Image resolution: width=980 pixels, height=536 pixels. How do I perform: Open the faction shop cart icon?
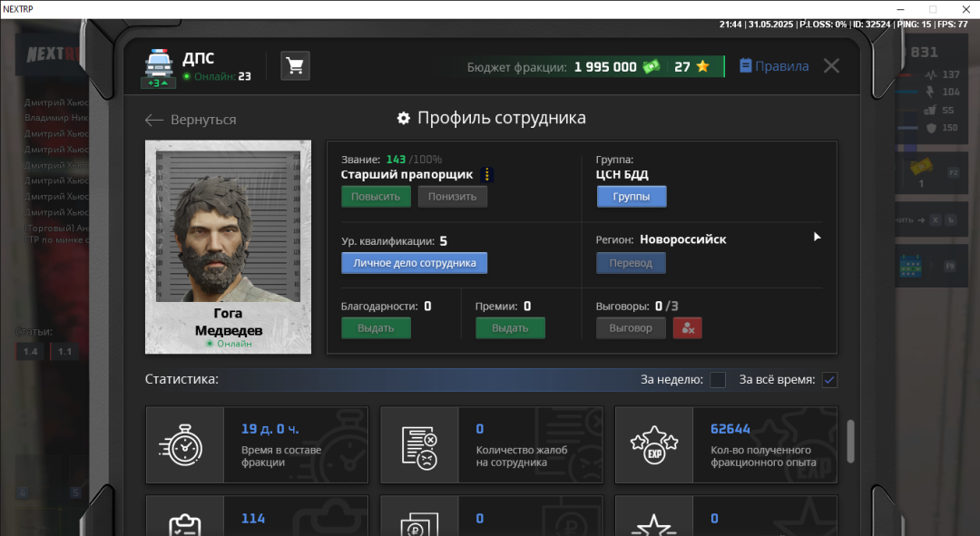coord(295,66)
